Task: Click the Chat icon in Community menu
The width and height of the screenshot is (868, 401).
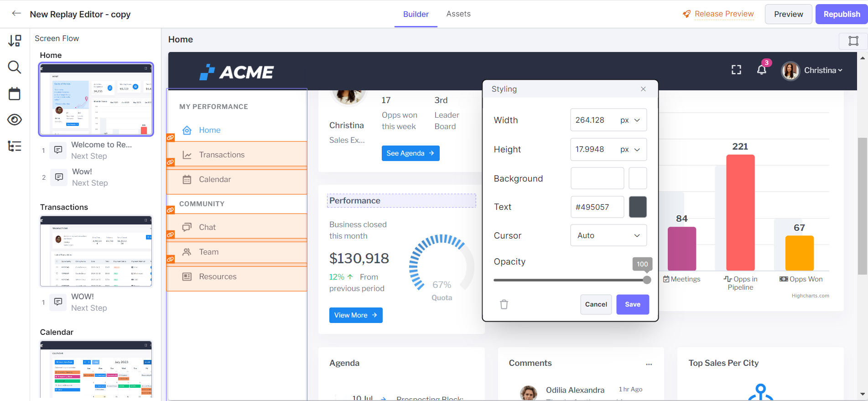Action: (187, 227)
